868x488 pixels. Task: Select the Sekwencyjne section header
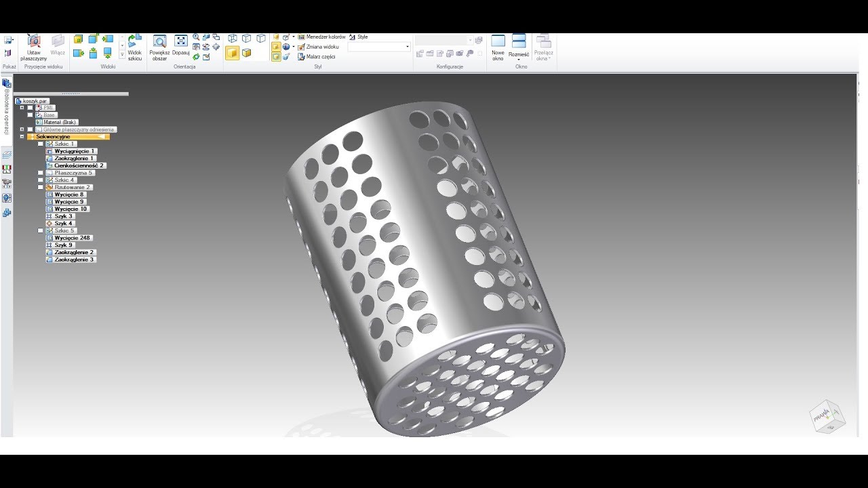coord(68,137)
